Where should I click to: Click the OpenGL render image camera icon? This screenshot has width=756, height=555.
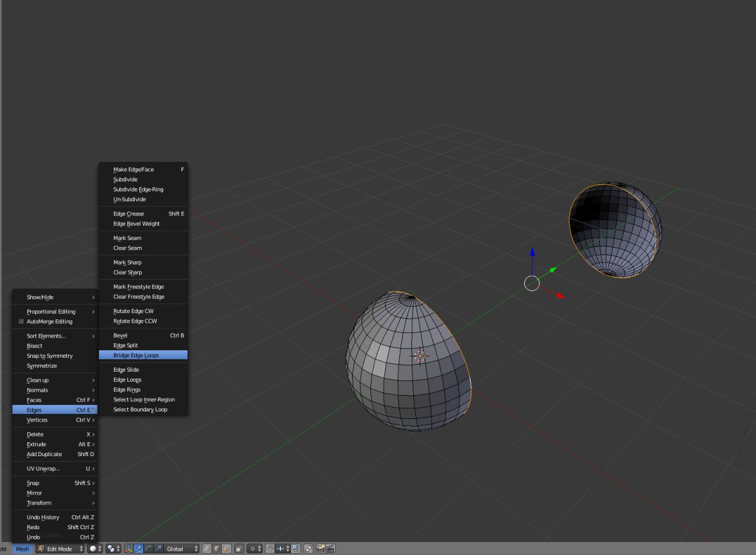point(320,549)
